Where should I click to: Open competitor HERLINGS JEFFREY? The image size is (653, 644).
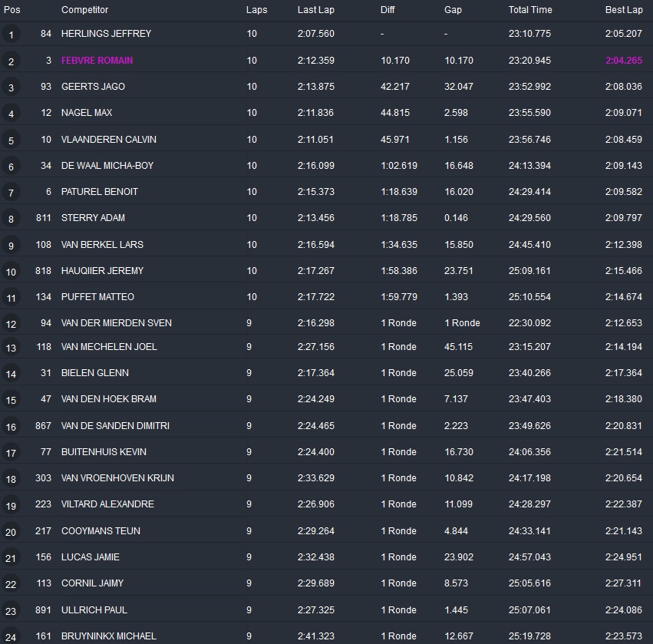click(x=106, y=34)
